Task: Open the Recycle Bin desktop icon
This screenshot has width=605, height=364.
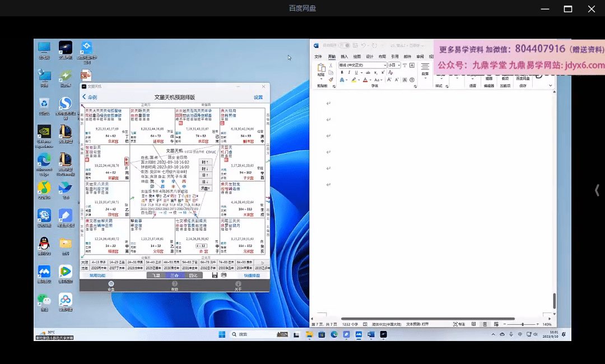Action: pos(44,104)
